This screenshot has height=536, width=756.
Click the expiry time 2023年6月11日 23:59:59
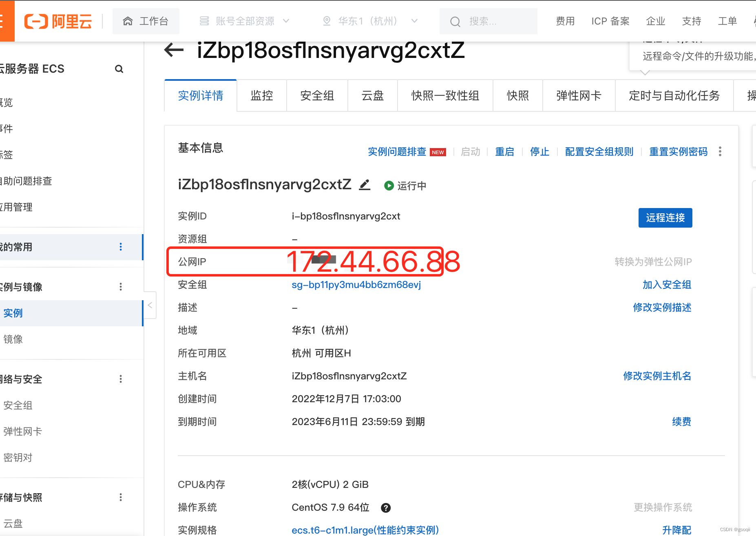point(347,421)
